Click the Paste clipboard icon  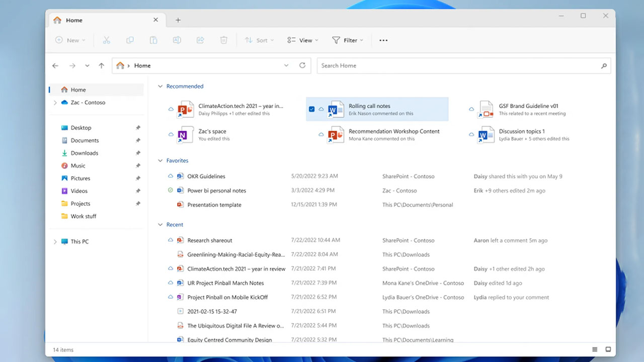click(153, 40)
